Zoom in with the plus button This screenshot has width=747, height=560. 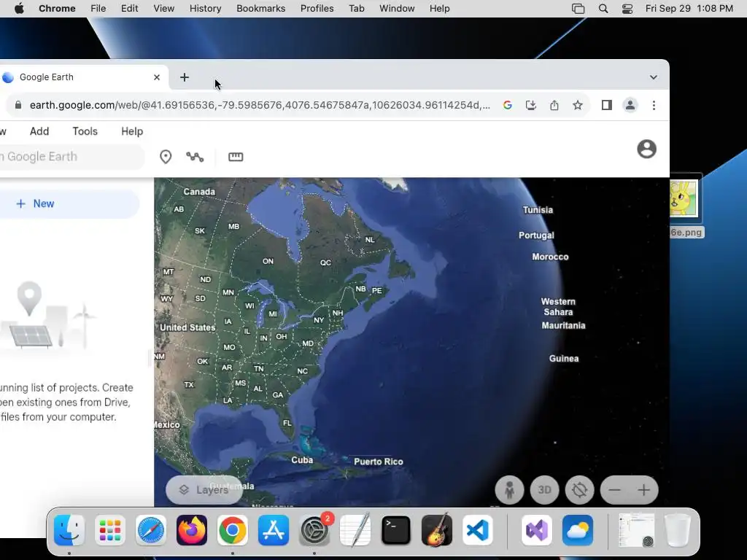point(643,490)
